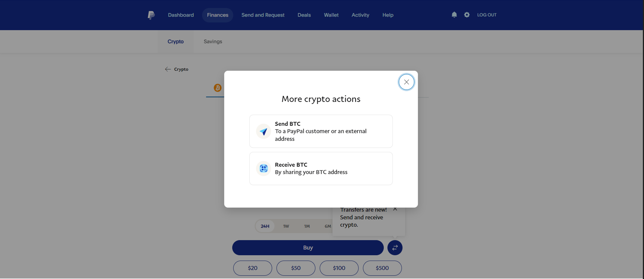This screenshot has height=279, width=644.
Task: Open the notifications bell icon
Action: point(454,15)
